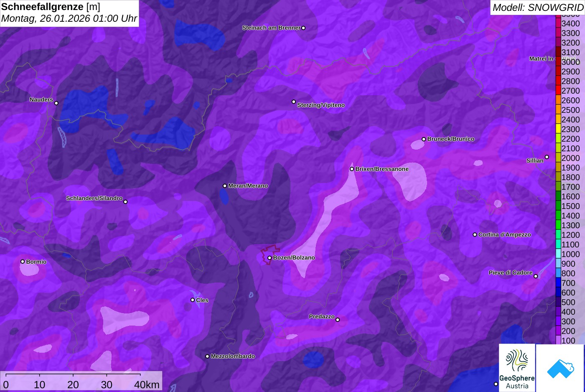Select the Nauders town label
Screen dimensions: 585x392
(41, 99)
